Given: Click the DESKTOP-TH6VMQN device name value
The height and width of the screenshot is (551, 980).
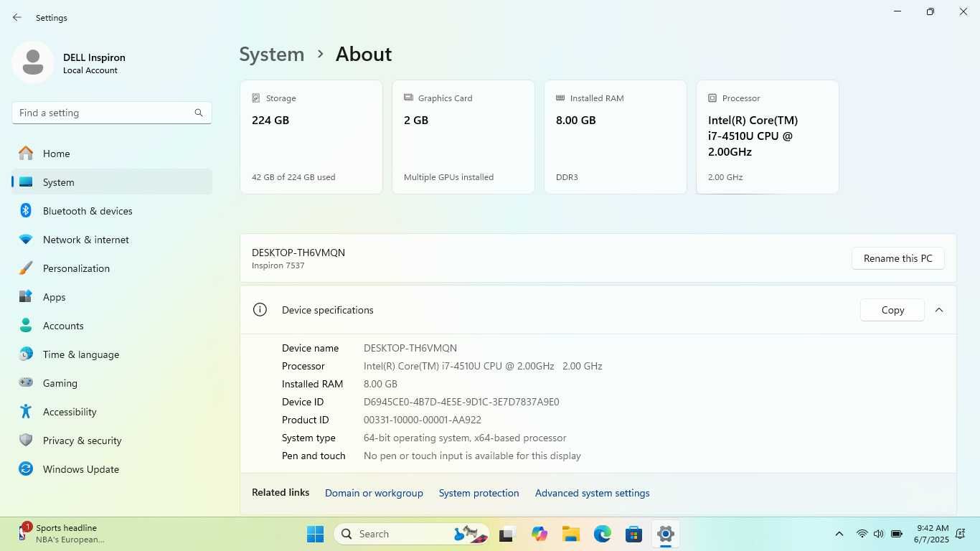Looking at the screenshot, I should coord(410,348).
